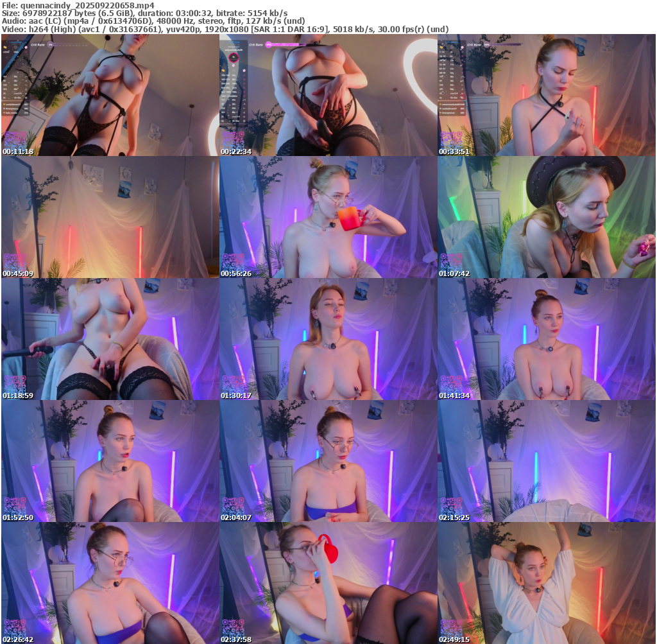Click the Video codec info line
This screenshot has width=657, height=644.
pyautogui.click(x=225, y=29)
